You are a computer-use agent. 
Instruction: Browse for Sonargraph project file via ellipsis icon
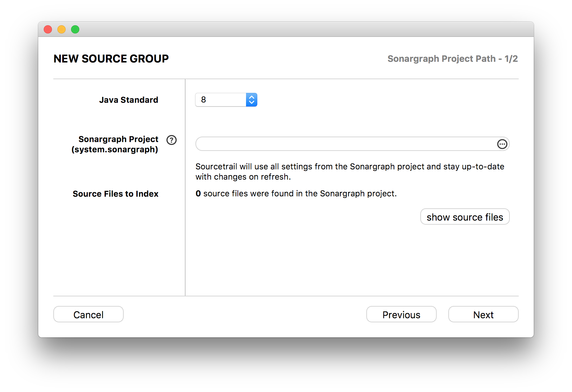pos(502,144)
